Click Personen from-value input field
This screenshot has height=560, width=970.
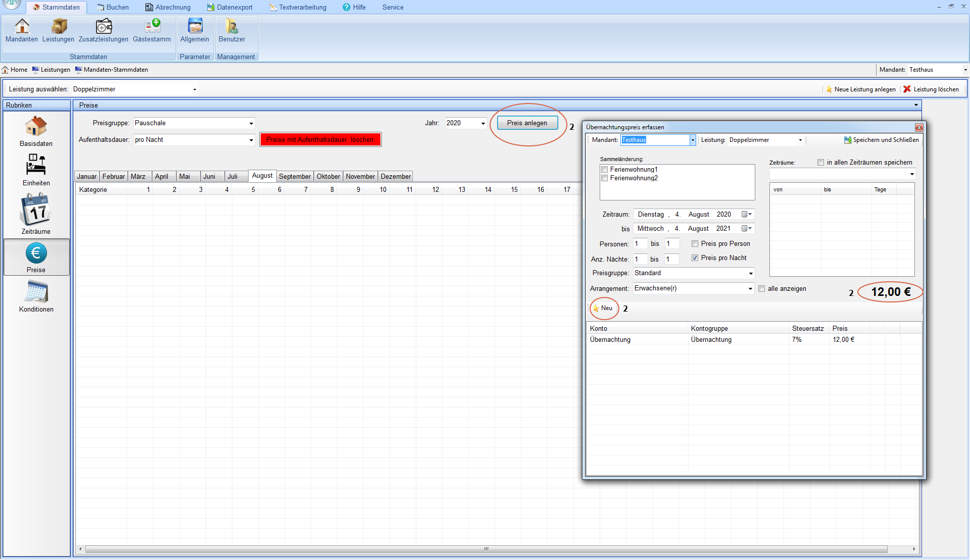tap(640, 244)
